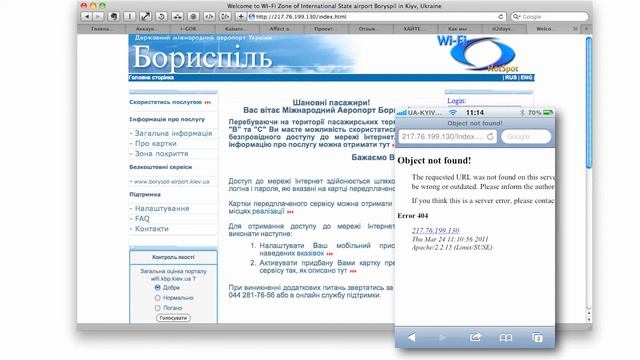
Task: Open the 'Головна сторінка' link
Action: [x=151, y=77]
